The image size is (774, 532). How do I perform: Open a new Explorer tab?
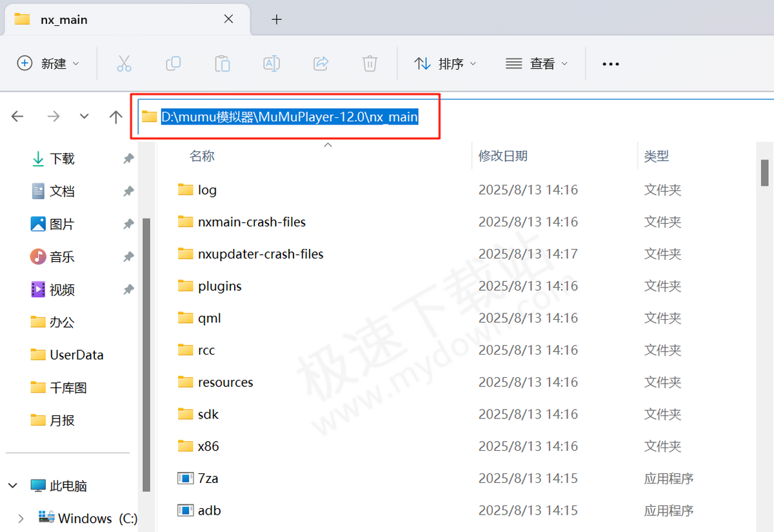276,19
